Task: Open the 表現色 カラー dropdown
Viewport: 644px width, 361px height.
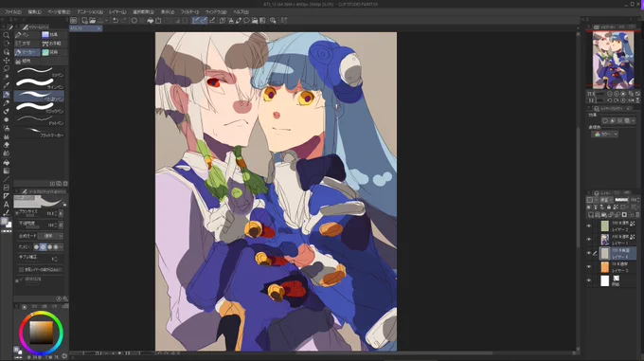Action: point(604,135)
